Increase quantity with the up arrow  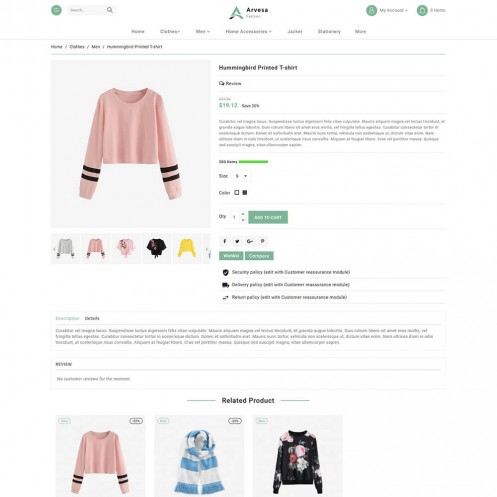pyautogui.click(x=243, y=214)
